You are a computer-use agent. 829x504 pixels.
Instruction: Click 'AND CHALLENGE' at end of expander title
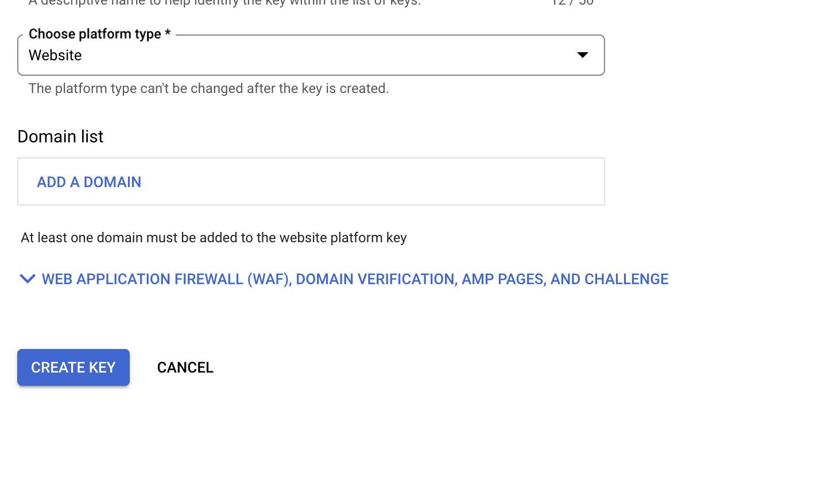609,279
